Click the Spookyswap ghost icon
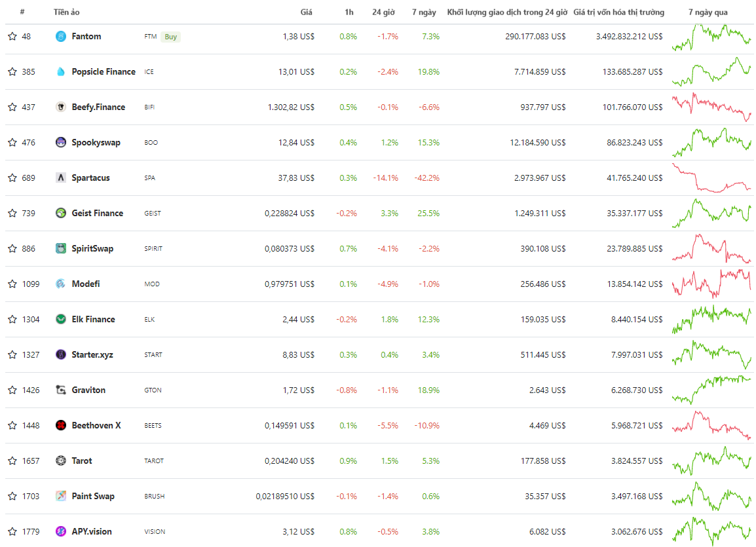Image resolution: width=756 pixels, height=547 pixels. 61,143
